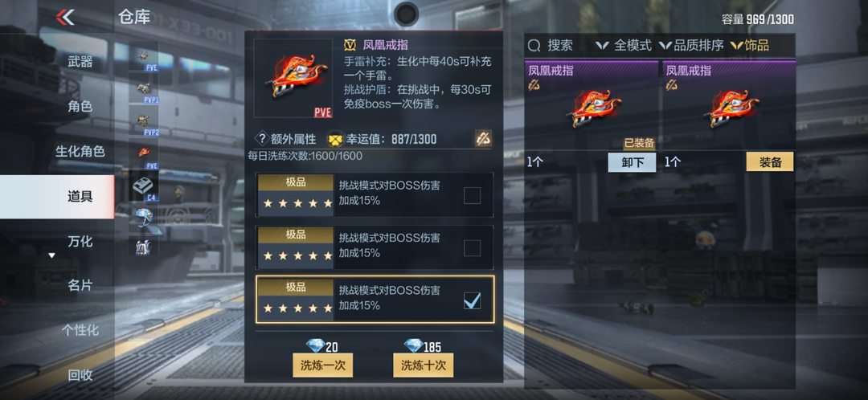This screenshot has width=868, height=400.
Task: Select the helmet item icon in sidebar strip
Action: click(x=144, y=218)
